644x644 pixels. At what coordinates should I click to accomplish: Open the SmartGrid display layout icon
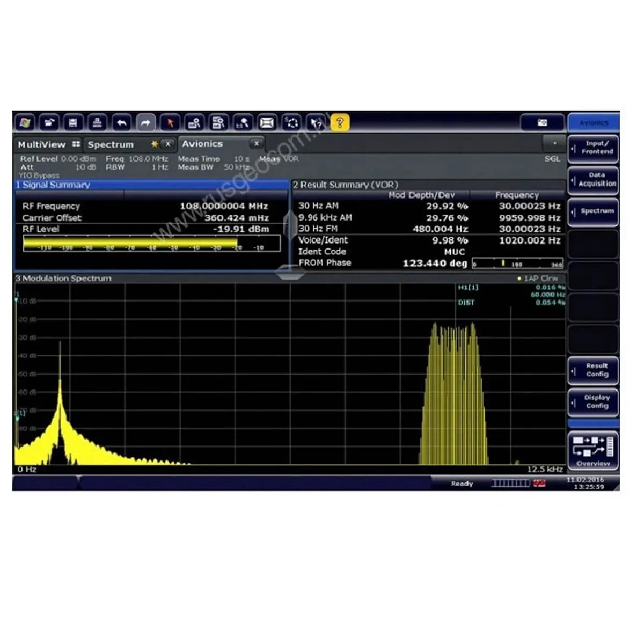click(x=267, y=123)
